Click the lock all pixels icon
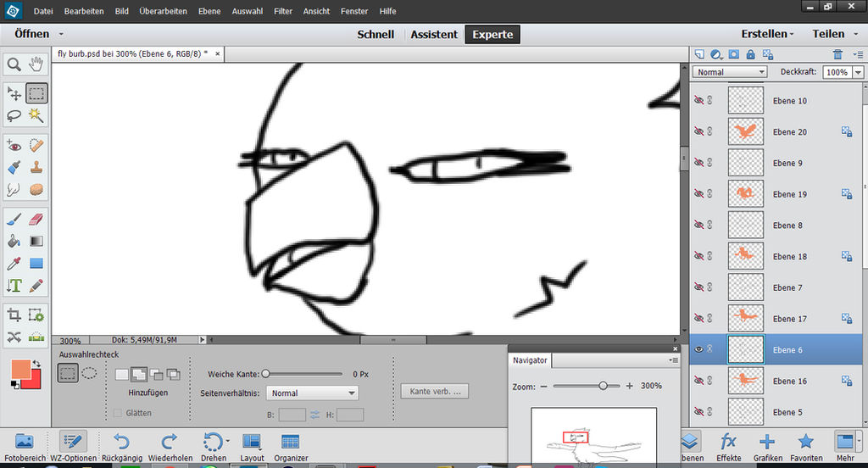 (x=751, y=54)
